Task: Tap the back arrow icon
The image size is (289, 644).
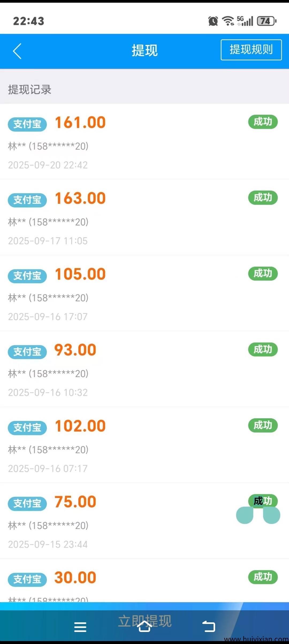Action: 17,51
